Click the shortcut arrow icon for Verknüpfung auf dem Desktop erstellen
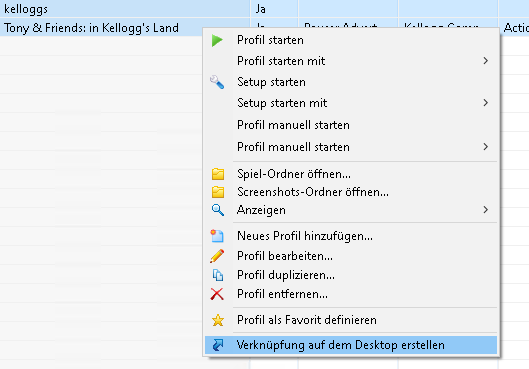This screenshot has height=369, width=529. point(218,345)
